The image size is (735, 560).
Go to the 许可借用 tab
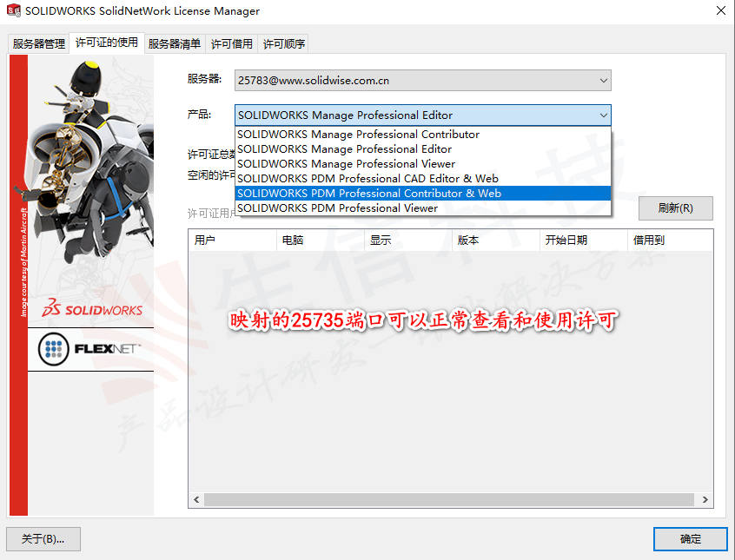point(232,43)
